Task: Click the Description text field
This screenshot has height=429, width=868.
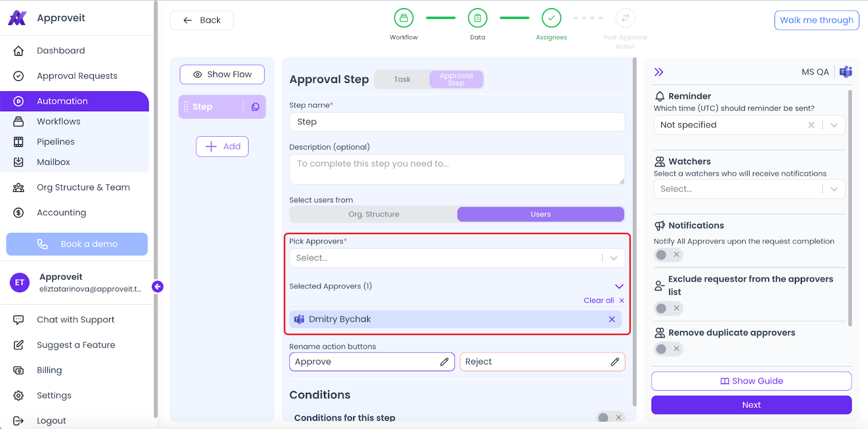Action: tap(457, 169)
